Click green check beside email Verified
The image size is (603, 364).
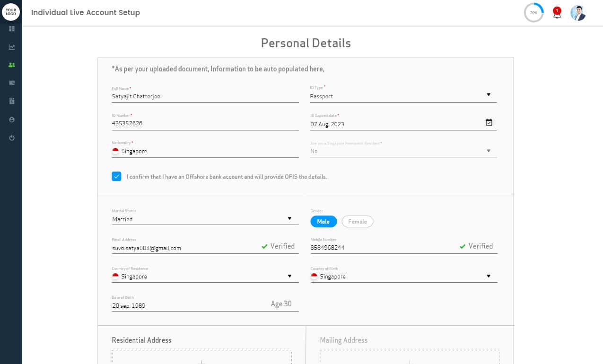[x=264, y=246]
